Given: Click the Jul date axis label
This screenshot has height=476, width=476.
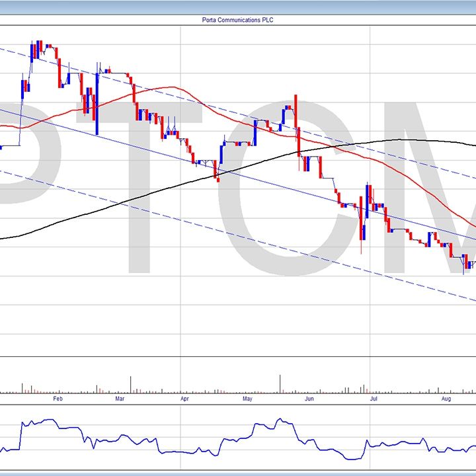Looking at the screenshot, I should 374,399.
